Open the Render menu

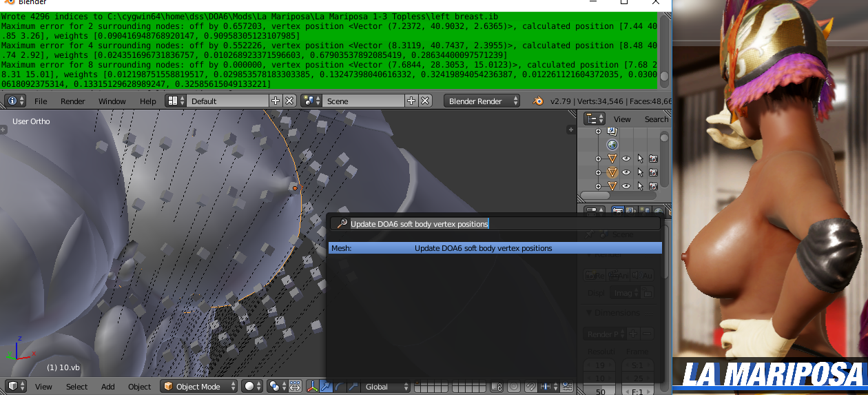click(x=73, y=101)
